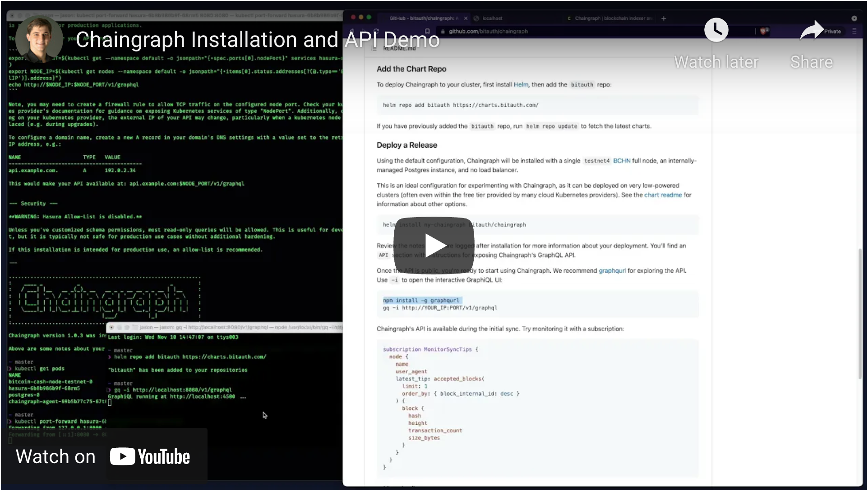Viewport: 868px width, 492px height.
Task: Click the README.md table of contents icon
Action: [374, 48]
